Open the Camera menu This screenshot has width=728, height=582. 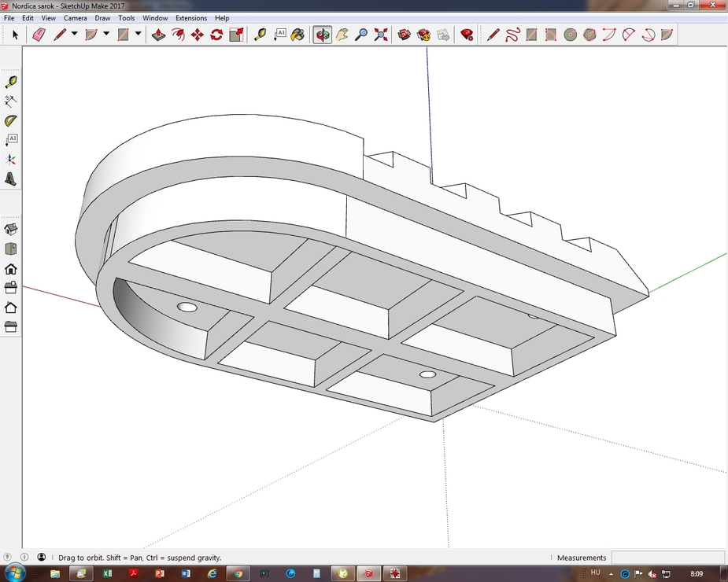(x=75, y=17)
